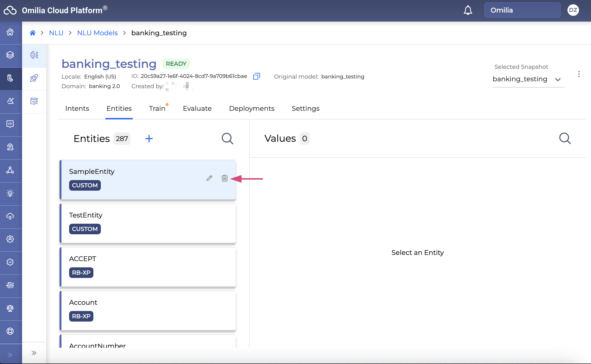Go to NLU Models breadcrumb link
Image resolution: width=591 pixels, height=364 pixels.
[x=97, y=33]
